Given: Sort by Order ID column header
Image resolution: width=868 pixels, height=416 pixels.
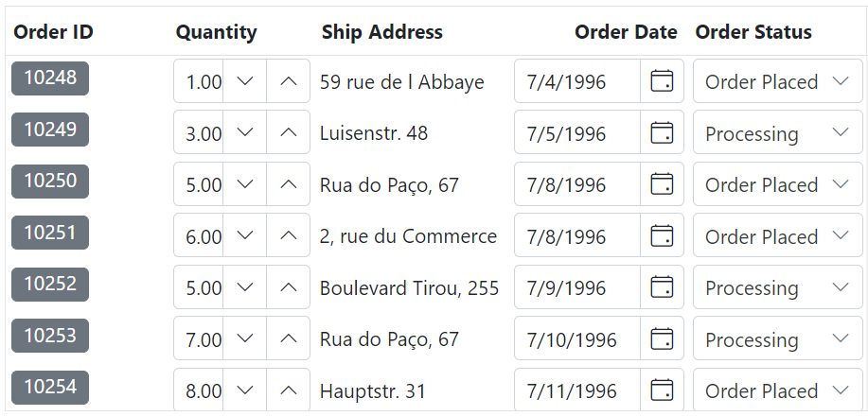Looking at the screenshot, I should click(53, 32).
